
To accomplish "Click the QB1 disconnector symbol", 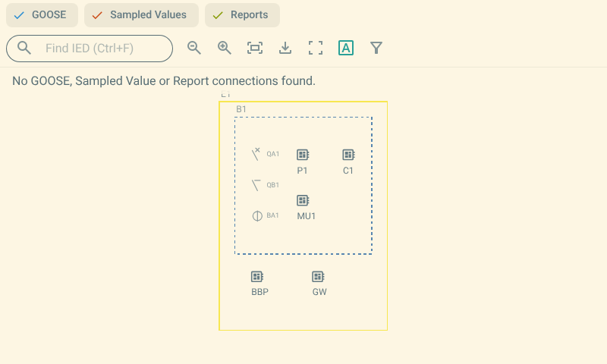I will 256,185.
